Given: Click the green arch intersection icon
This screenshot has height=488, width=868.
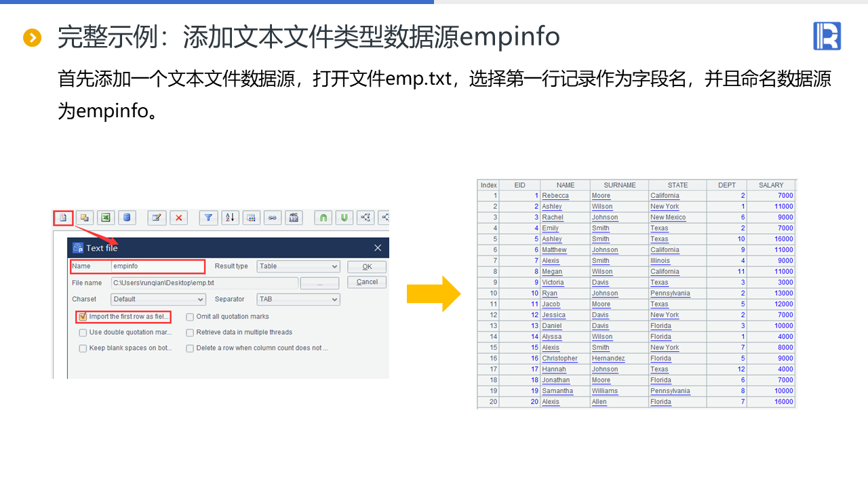Looking at the screenshot, I should (x=323, y=218).
